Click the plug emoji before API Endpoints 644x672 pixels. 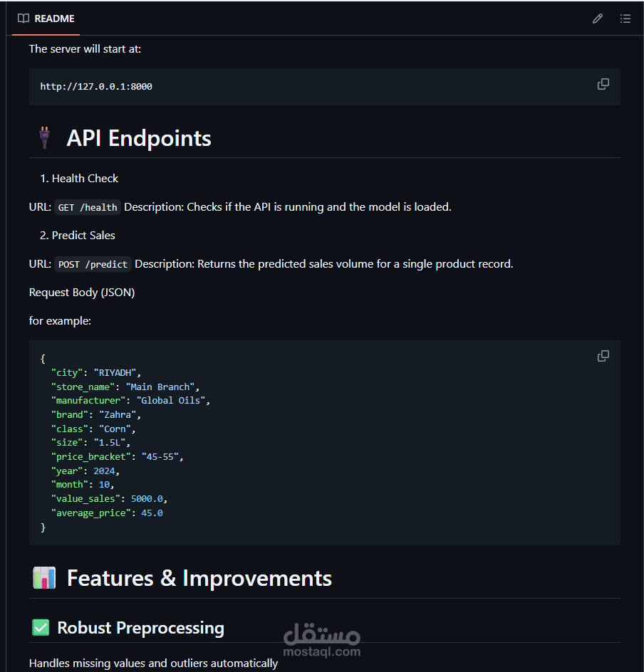point(44,137)
